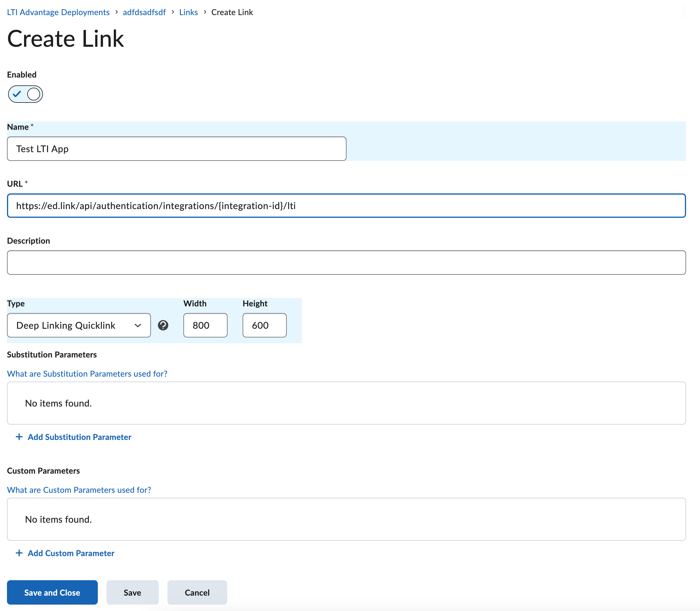Focus the Name input field
Screen dimensions: 700x611
click(x=176, y=149)
